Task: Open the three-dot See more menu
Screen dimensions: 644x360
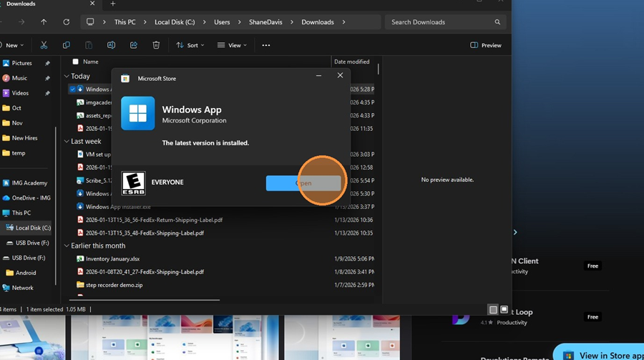Action: [x=266, y=45]
